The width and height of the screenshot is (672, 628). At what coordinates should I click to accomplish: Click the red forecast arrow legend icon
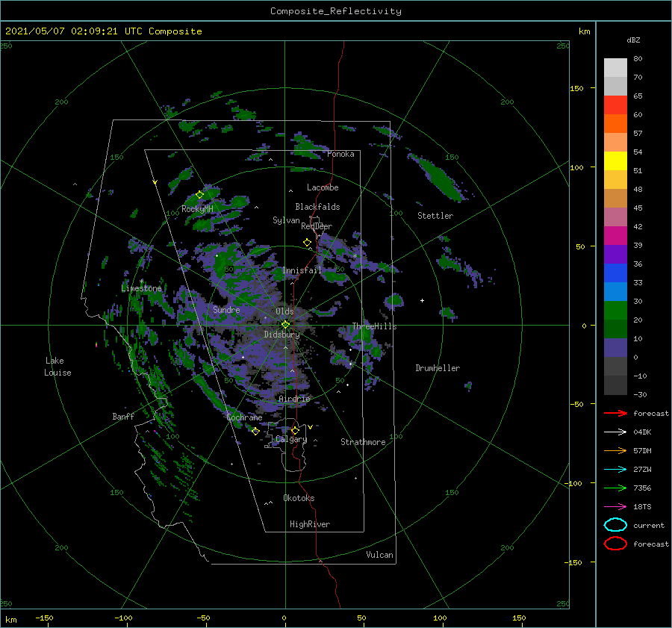615,413
